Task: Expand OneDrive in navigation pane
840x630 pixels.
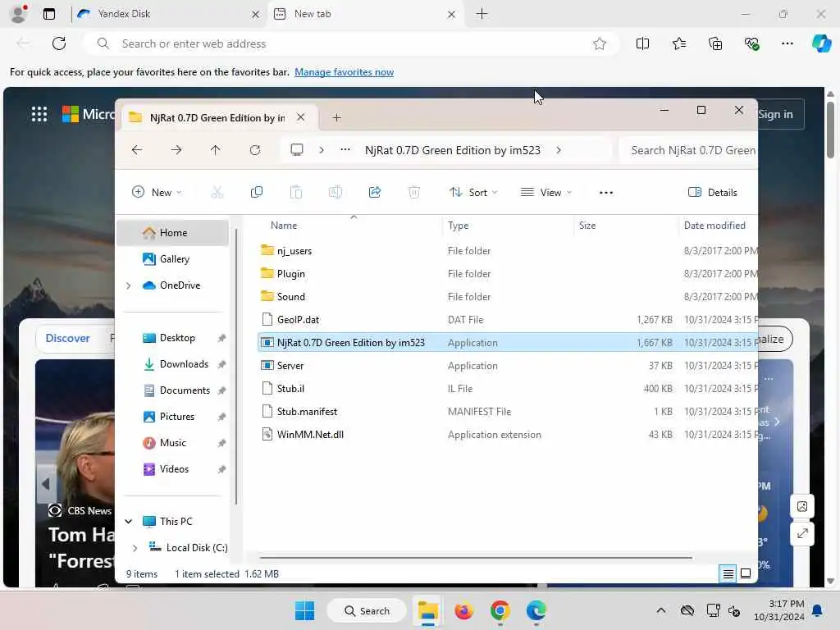Action: [129, 285]
